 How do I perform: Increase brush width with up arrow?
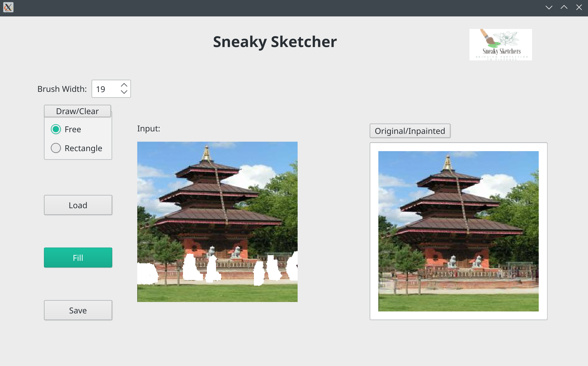click(x=124, y=85)
